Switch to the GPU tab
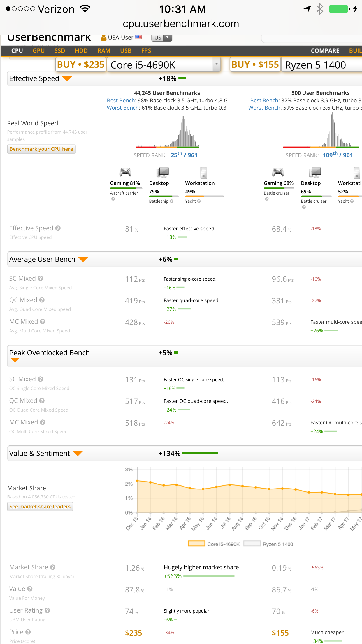The image size is (362, 644). 38,51
